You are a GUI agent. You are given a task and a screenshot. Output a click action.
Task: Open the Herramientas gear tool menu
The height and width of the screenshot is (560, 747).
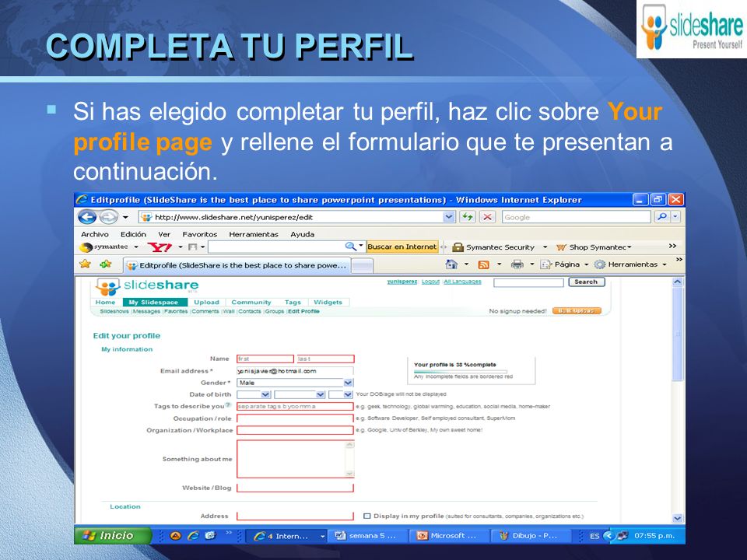(x=630, y=264)
